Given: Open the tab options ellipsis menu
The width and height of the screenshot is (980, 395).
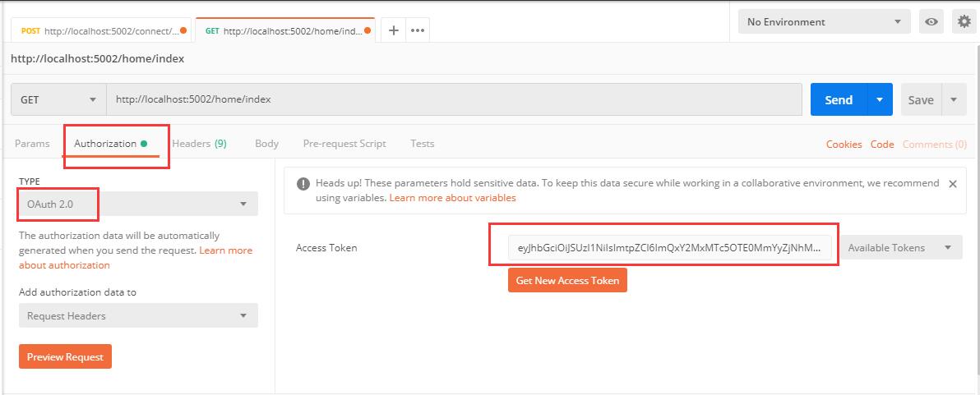Looking at the screenshot, I should (418, 30).
